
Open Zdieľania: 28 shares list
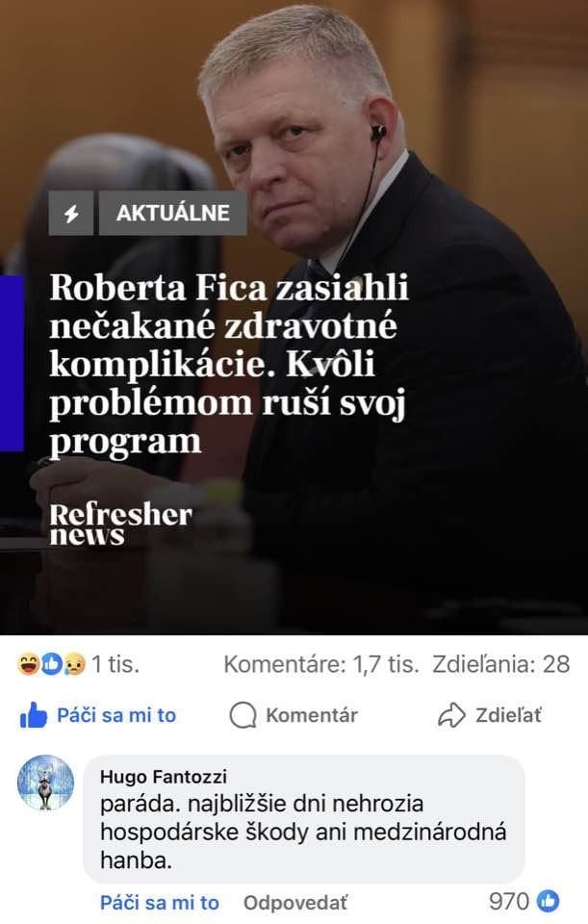pos(500,664)
